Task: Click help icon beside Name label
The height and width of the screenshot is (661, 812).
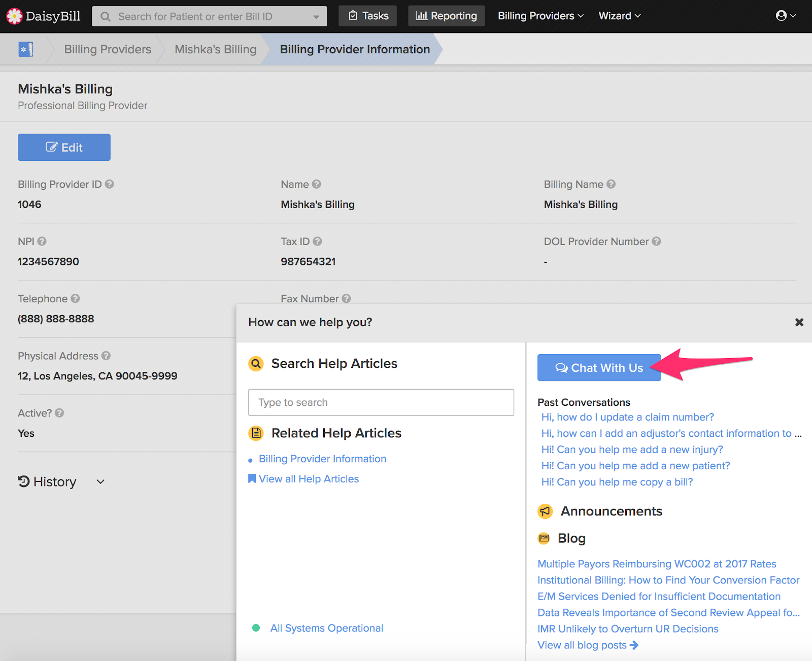Action: pos(316,184)
